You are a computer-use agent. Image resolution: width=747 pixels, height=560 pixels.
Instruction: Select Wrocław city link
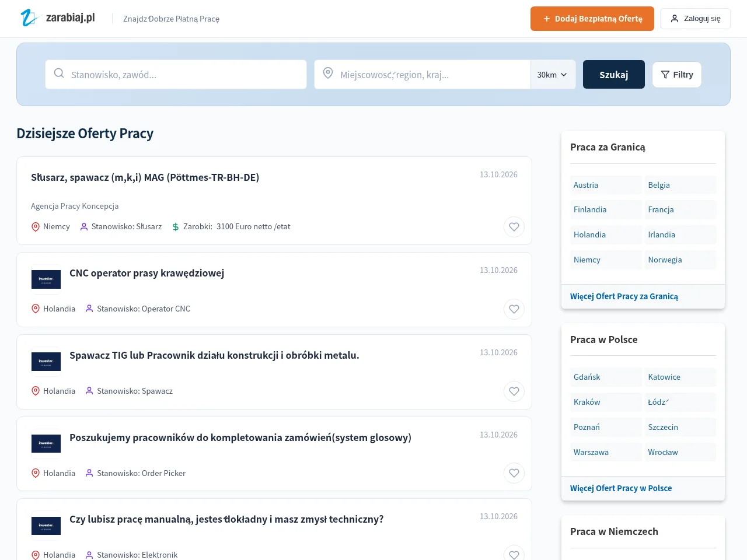(x=680, y=452)
